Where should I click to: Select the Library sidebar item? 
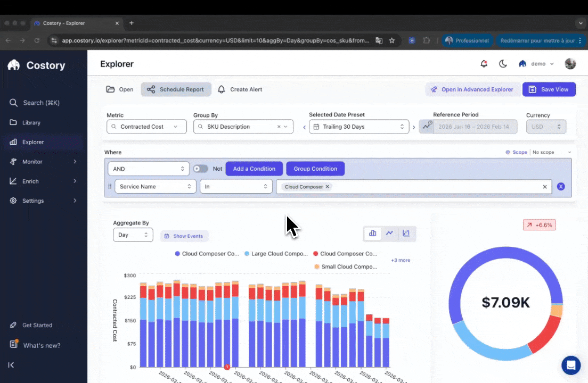[31, 122]
